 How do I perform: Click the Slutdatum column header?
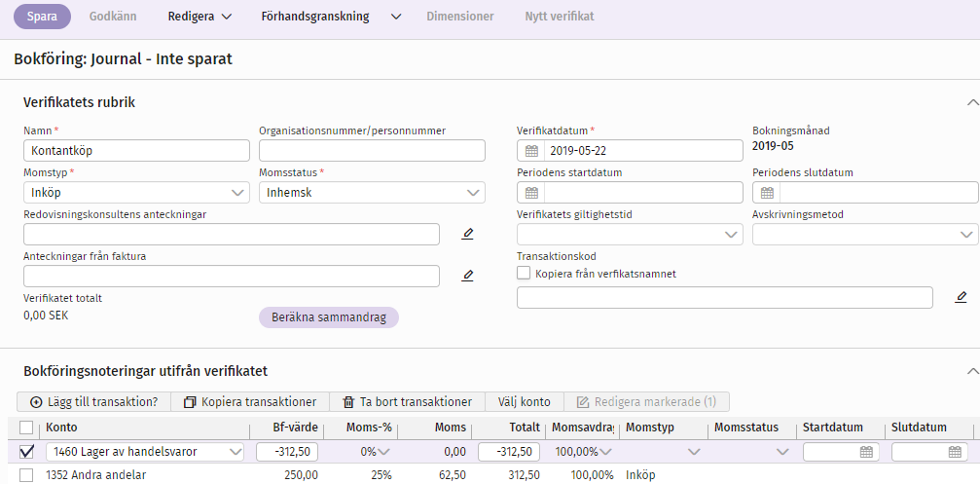click(919, 428)
